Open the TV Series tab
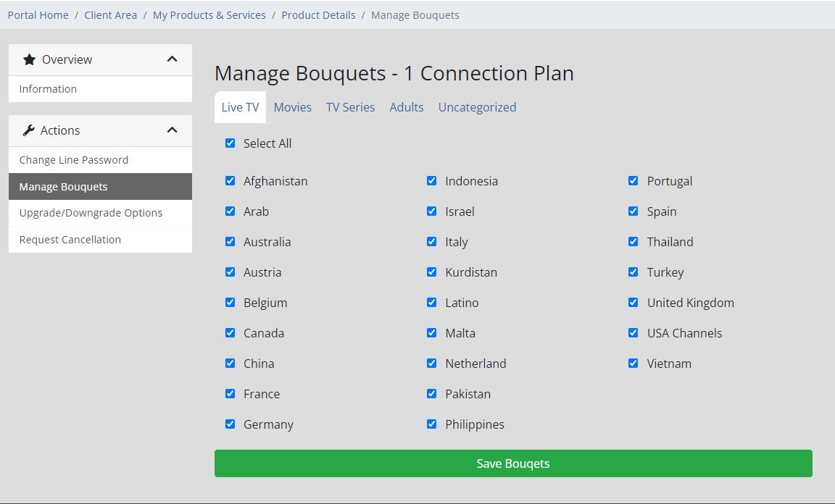Screen dimensions: 835x504 pyautogui.click(x=350, y=107)
